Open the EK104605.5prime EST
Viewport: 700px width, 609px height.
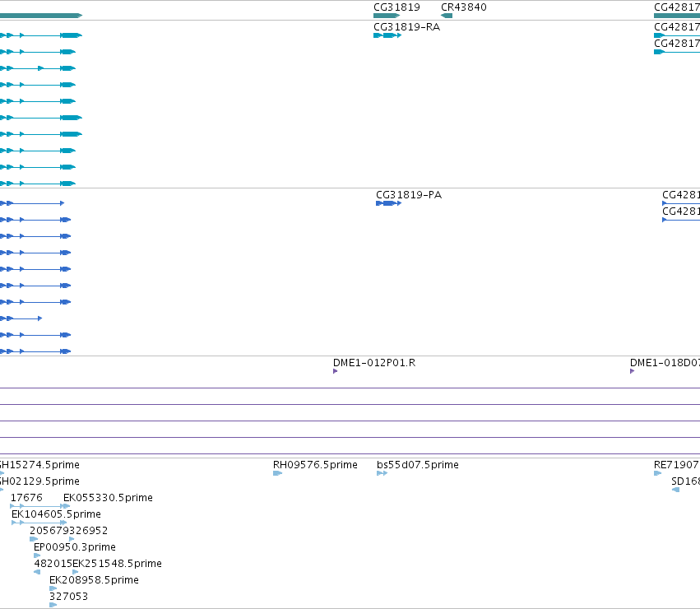tap(39, 523)
